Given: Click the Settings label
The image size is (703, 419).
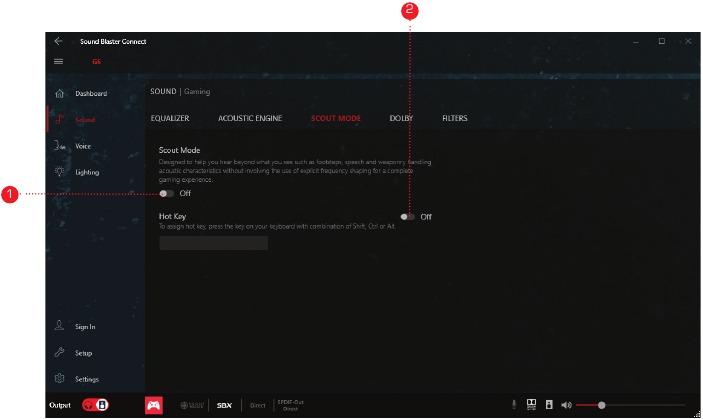Looking at the screenshot, I should tap(87, 379).
